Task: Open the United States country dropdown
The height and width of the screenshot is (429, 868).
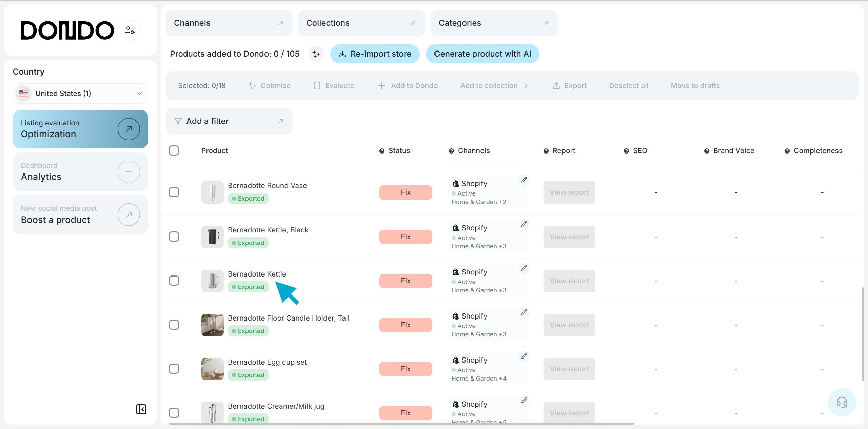Action: (x=80, y=94)
